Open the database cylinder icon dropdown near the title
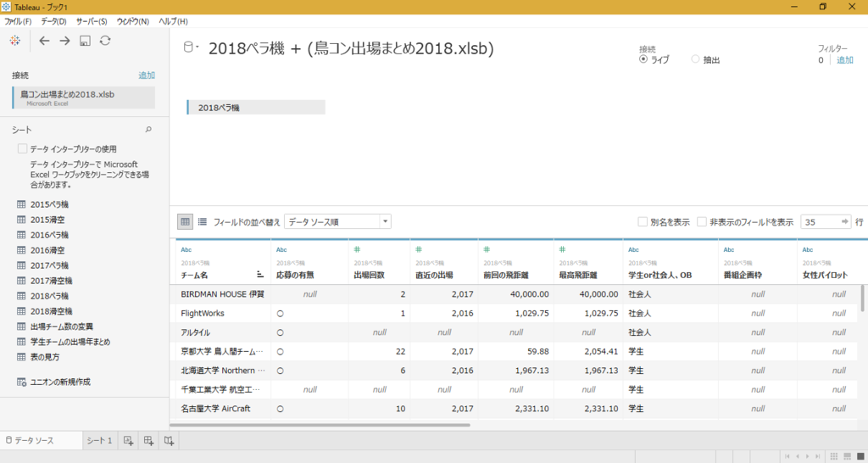 click(x=191, y=47)
